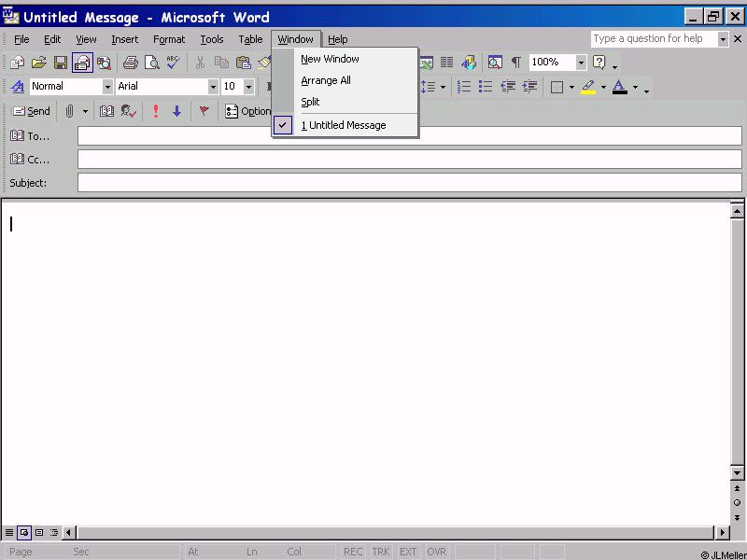Viewport: 747px width, 560px height.
Task: Click the vertical scrollbar down arrow
Action: 737,473
